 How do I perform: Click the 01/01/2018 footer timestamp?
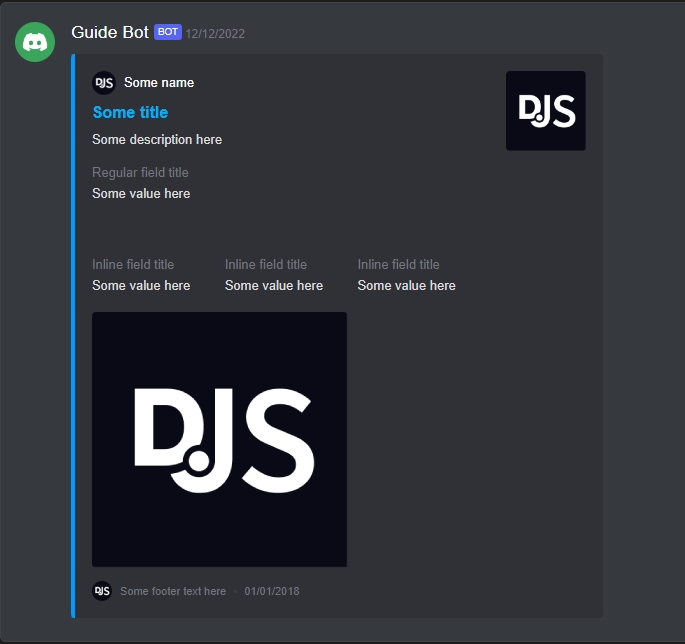pyautogui.click(x=272, y=592)
